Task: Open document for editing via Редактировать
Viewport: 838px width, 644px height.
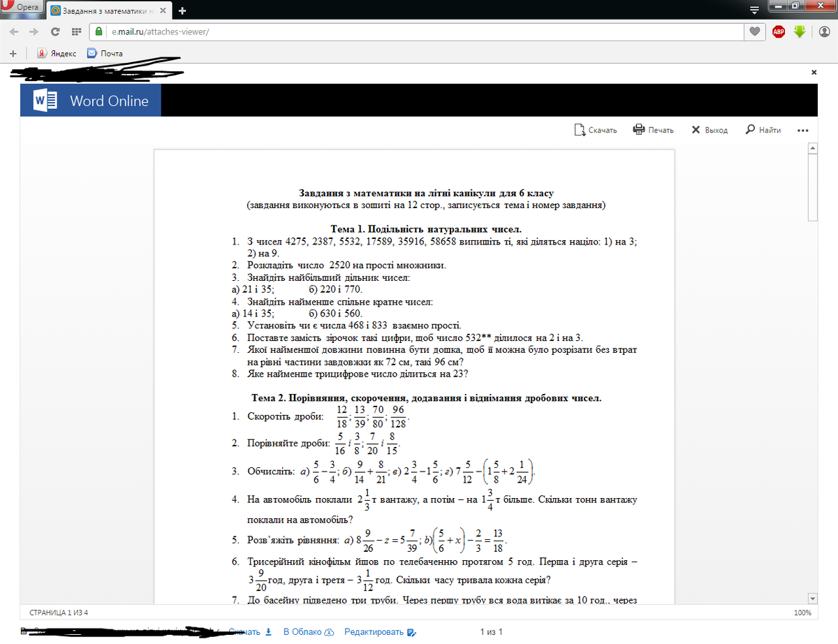Action: click(x=381, y=631)
